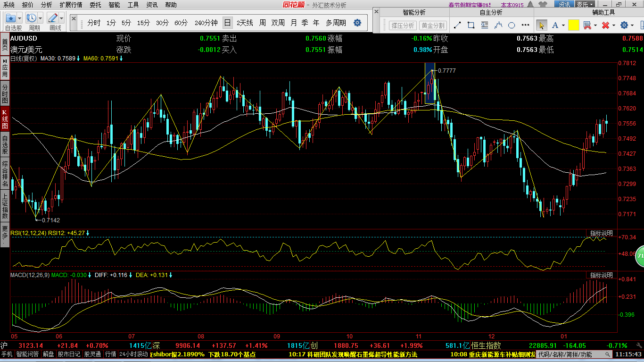Open the 分析 menu
Screen dimensions: 644x362
click(x=46, y=5)
